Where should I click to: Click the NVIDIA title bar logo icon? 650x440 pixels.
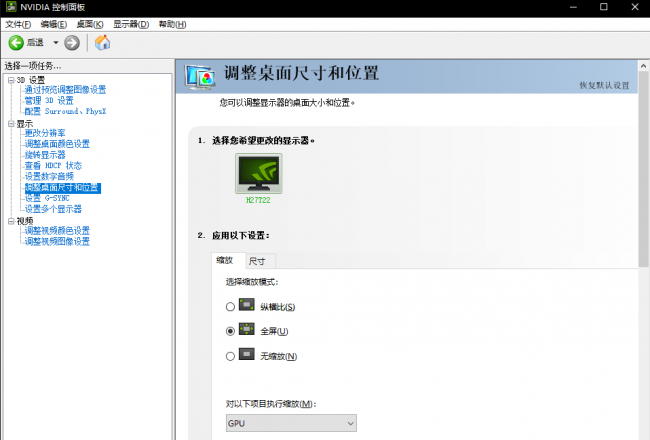click(10, 7)
